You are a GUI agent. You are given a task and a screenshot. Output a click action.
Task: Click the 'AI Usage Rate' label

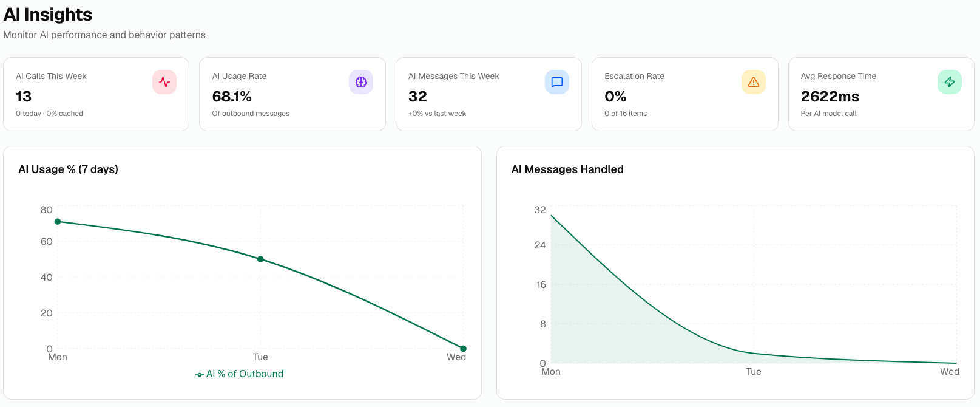point(239,76)
